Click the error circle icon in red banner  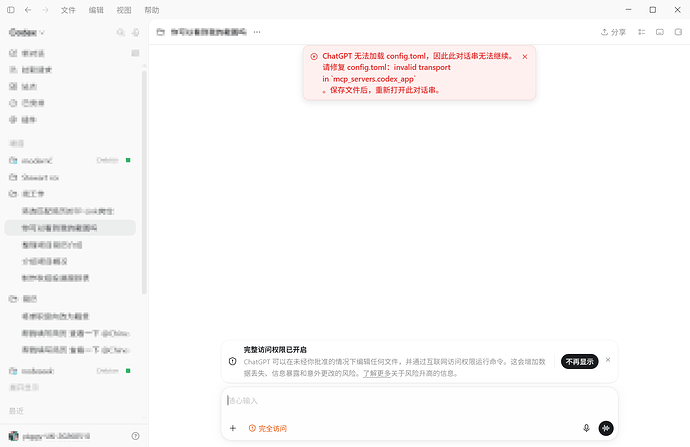pyautogui.click(x=314, y=56)
